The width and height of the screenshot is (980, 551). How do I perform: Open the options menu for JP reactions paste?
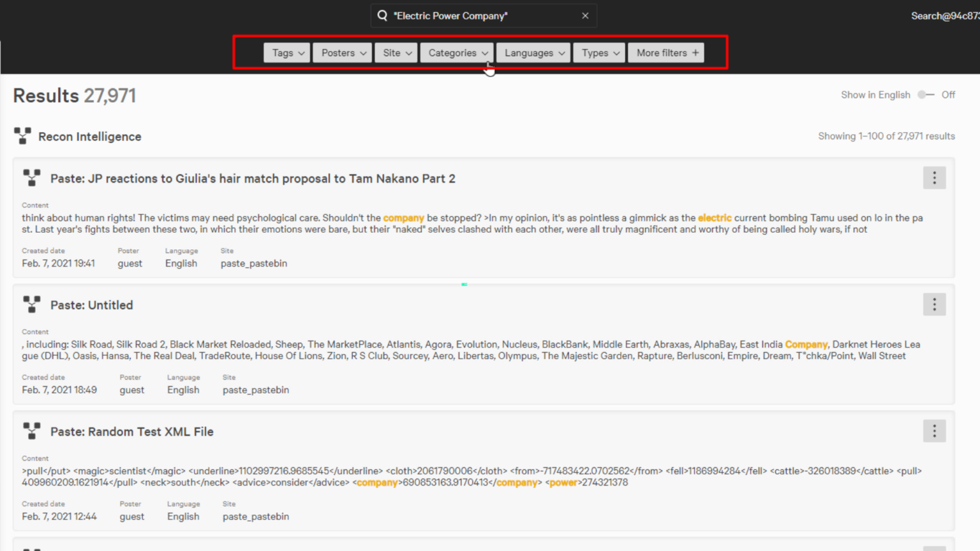point(934,178)
